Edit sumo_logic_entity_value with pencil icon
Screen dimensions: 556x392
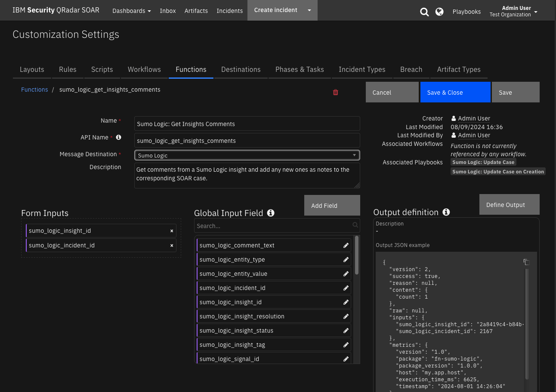346,274
